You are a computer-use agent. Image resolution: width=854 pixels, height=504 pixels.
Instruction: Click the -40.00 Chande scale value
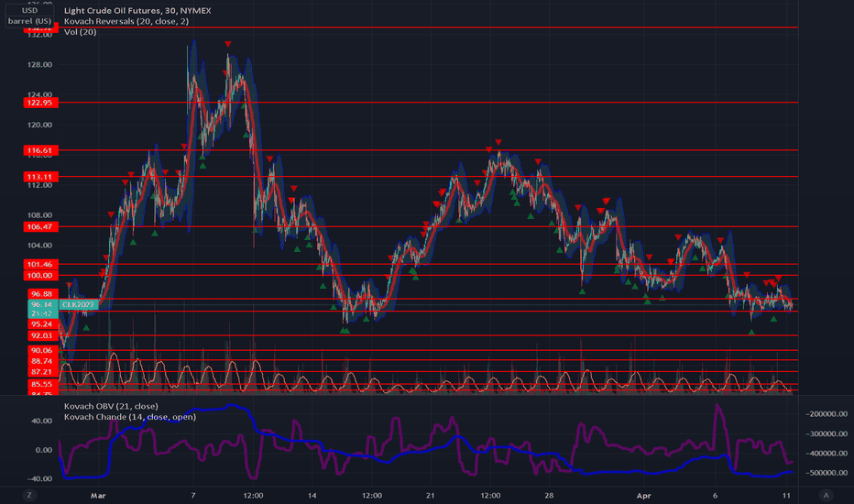tap(41, 479)
